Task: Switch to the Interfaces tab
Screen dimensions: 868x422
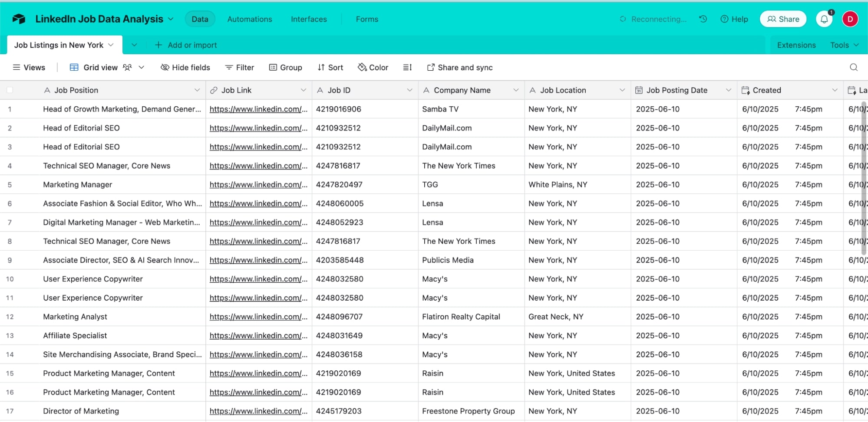Action: 309,19
